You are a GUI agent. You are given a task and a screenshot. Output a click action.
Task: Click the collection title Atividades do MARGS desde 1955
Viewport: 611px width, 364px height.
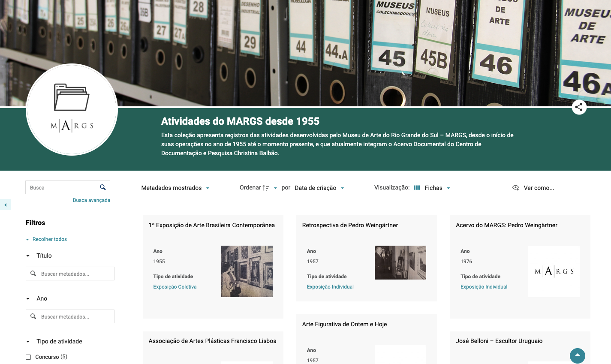(x=240, y=121)
